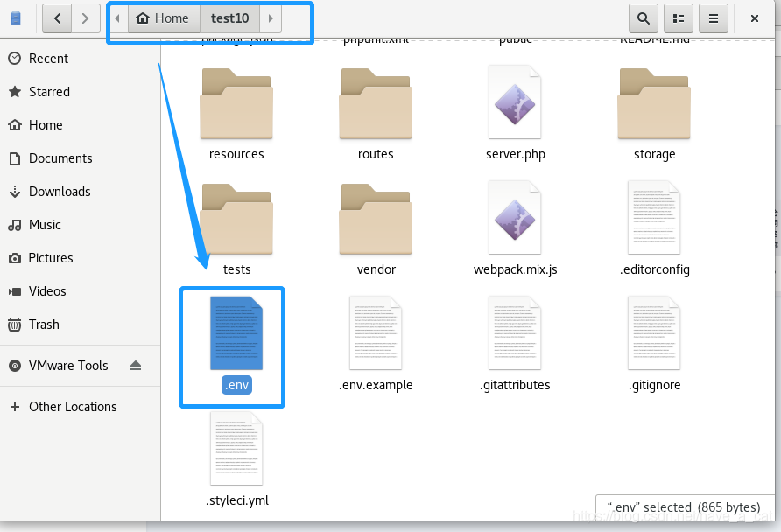Open the Trash from the sidebar
The width and height of the screenshot is (781, 532).
point(46,324)
